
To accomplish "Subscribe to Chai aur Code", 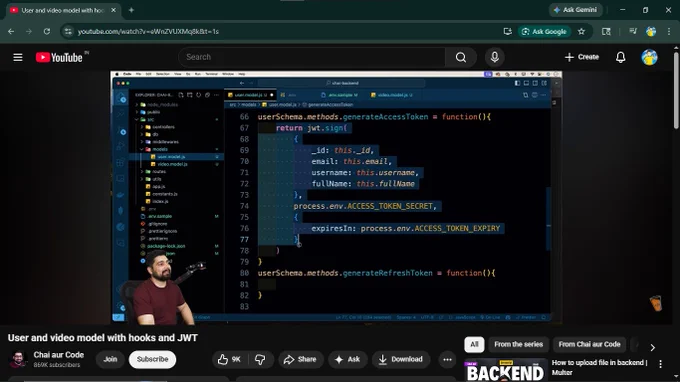I will click(x=152, y=359).
